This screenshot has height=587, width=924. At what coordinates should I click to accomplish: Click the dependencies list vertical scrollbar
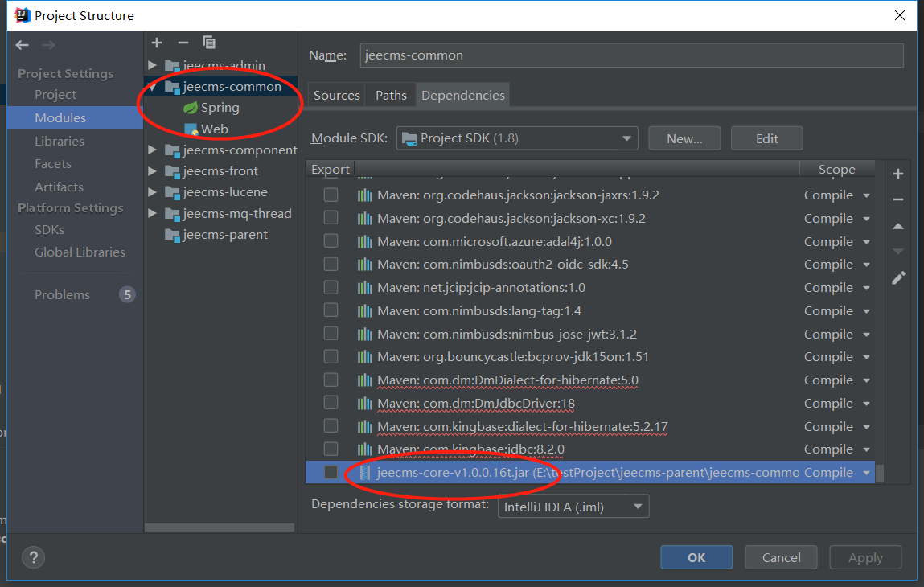[880, 474]
